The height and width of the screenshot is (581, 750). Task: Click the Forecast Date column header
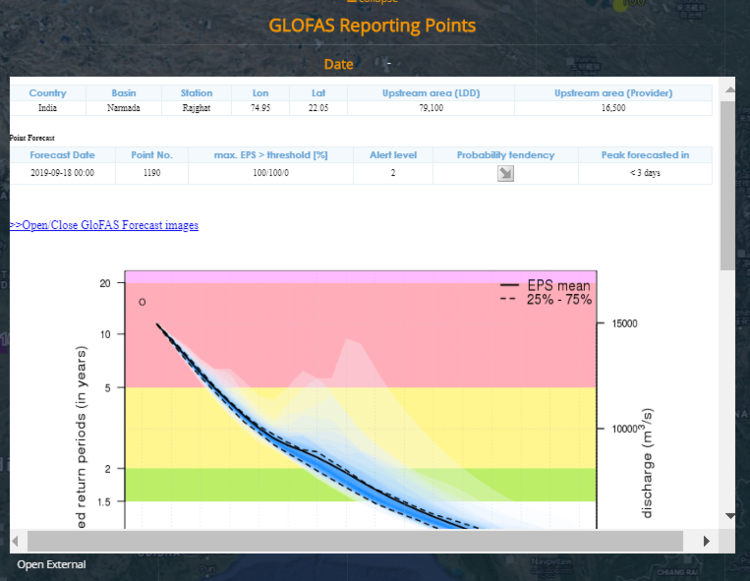[62, 155]
